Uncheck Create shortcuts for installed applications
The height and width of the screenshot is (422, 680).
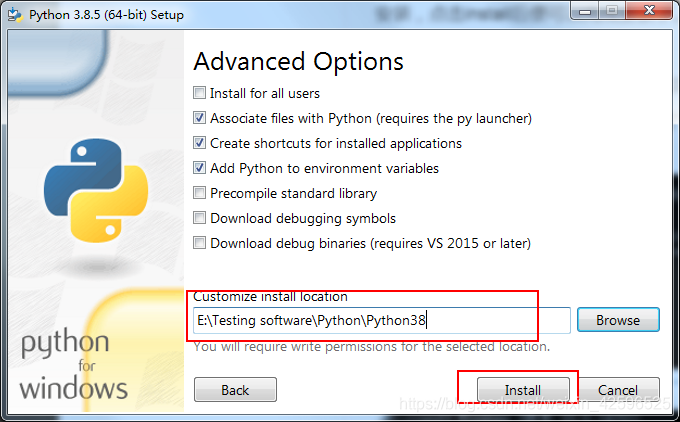pyautogui.click(x=199, y=143)
